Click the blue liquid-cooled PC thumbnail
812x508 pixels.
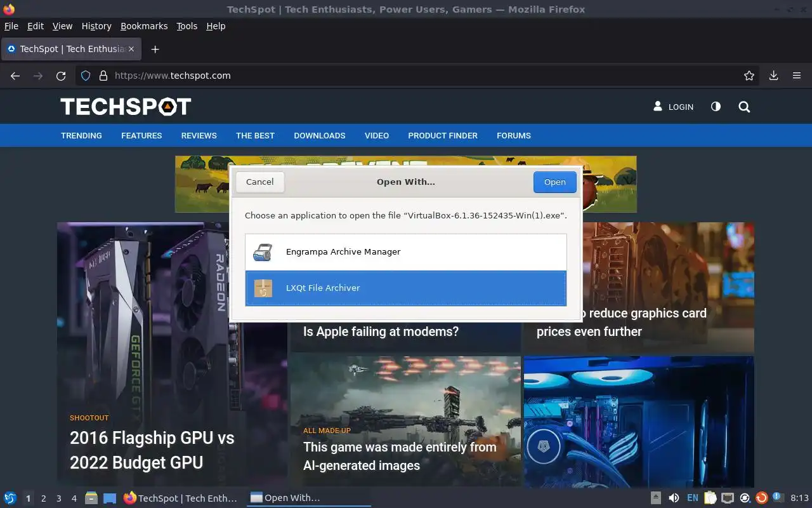pos(639,421)
